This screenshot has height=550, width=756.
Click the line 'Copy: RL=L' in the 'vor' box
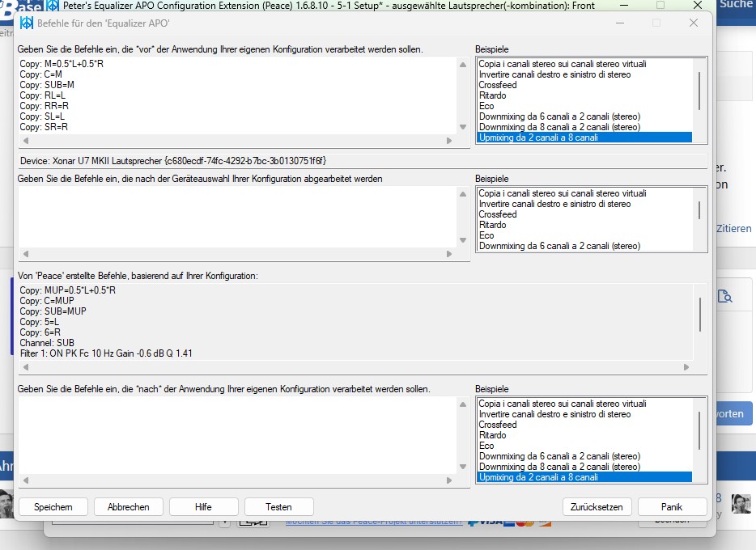(x=42, y=95)
